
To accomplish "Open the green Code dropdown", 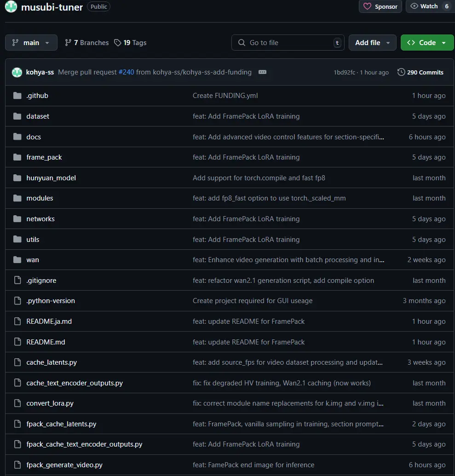I will click(x=427, y=43).
